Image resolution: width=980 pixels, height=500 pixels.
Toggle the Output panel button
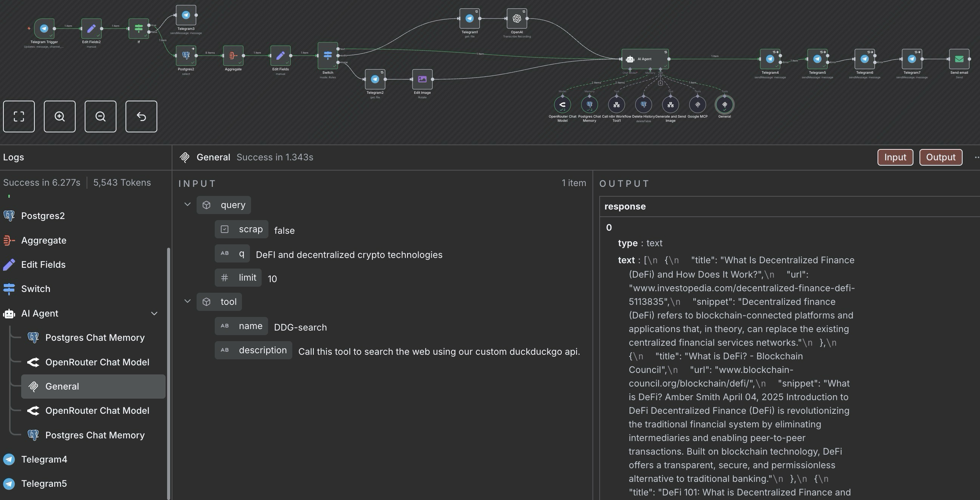pos(940,157)
